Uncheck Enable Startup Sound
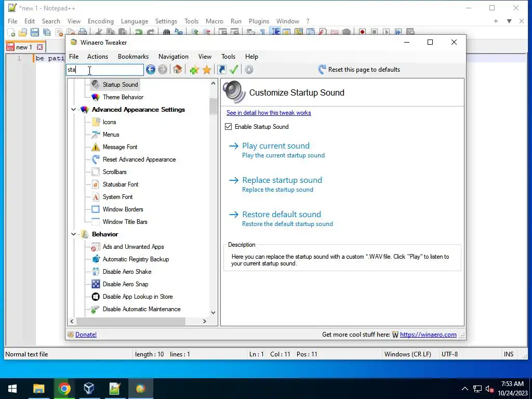 (x=229, y=127)
